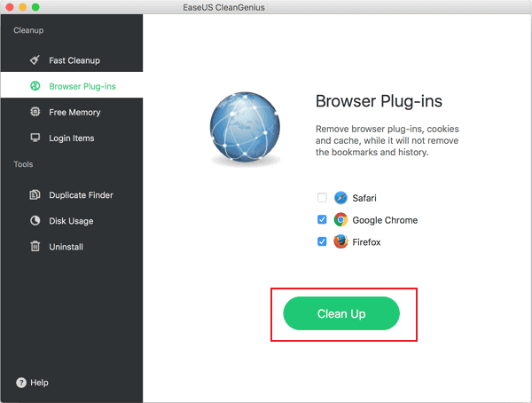This screenshot has width=532, height=403.
Task: Click the green globe icon in the sidebar
Action: point(35,86)
